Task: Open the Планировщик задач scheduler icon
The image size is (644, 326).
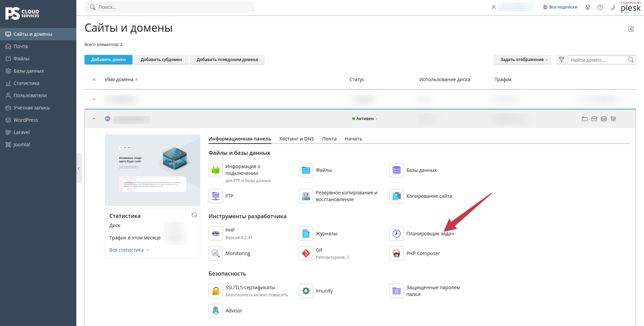Action: click(x=396, y=234)
